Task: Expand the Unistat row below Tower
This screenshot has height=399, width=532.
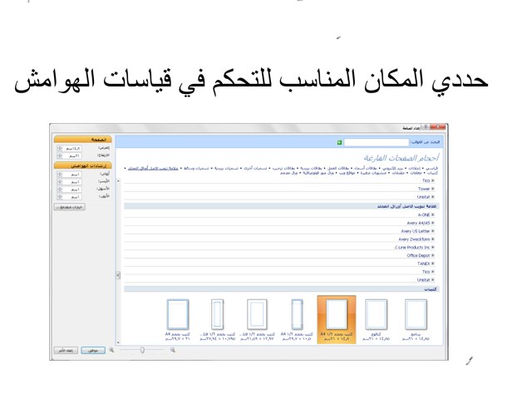Action: coord(432,197)
